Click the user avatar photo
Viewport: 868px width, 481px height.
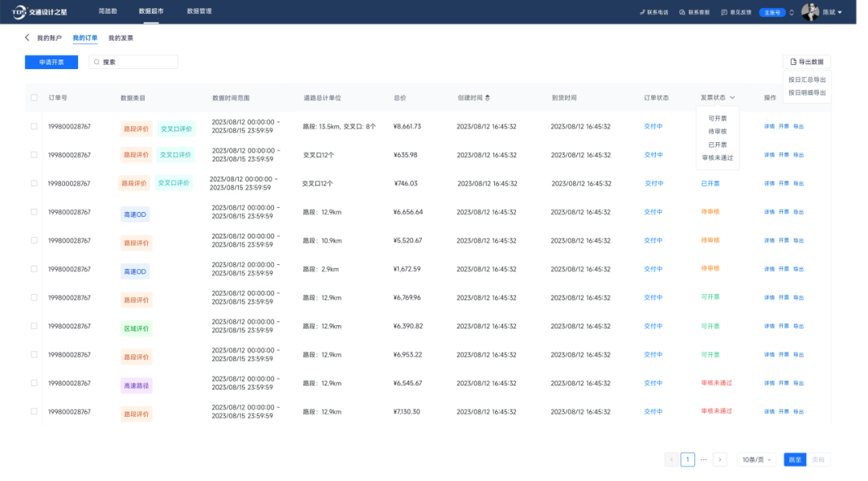(809, 12)
